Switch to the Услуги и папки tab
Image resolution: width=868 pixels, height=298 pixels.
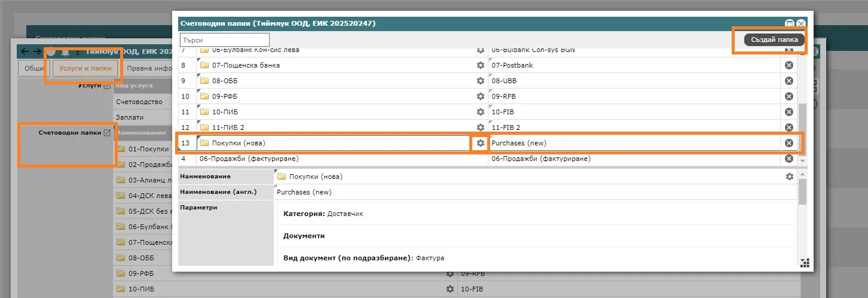click(x=85, y=68)
